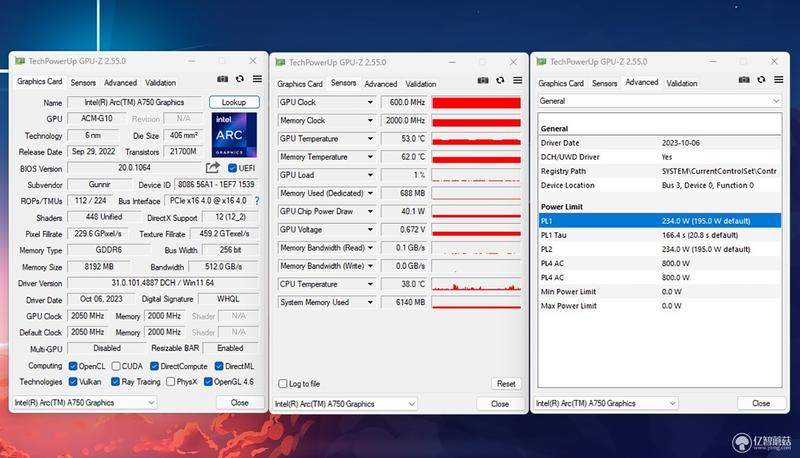Enable the Log to file checkbox
This screenshot has width=800, height=458.
[x=283, y=384]
